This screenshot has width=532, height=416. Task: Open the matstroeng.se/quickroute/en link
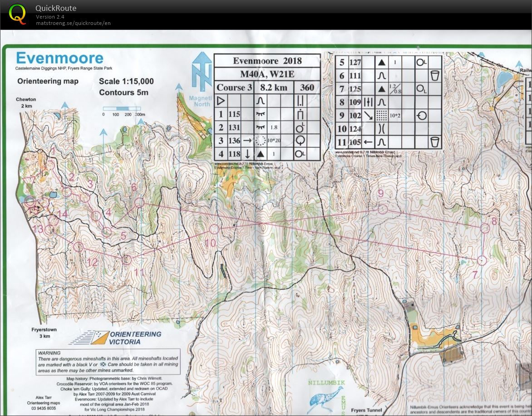pos(73,23)
